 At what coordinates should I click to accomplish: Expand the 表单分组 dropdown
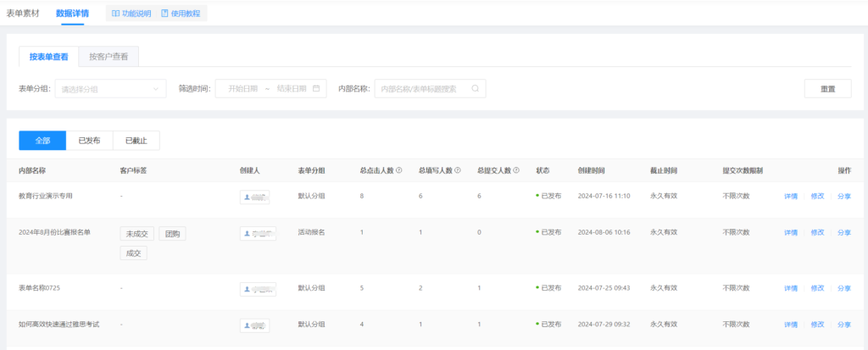[x=111, y=89]
